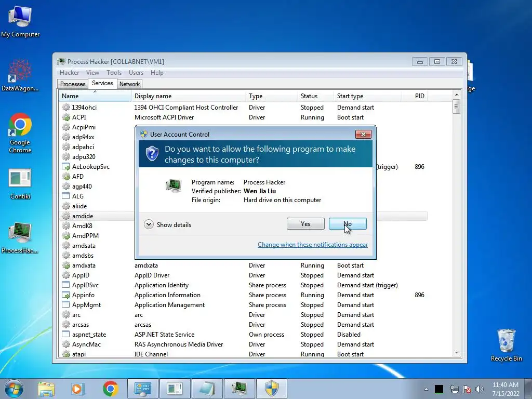The width and height of the screenshot is (532, 399).
Task: Click the Application Identity display name
Action: click(x=162, y=285)
